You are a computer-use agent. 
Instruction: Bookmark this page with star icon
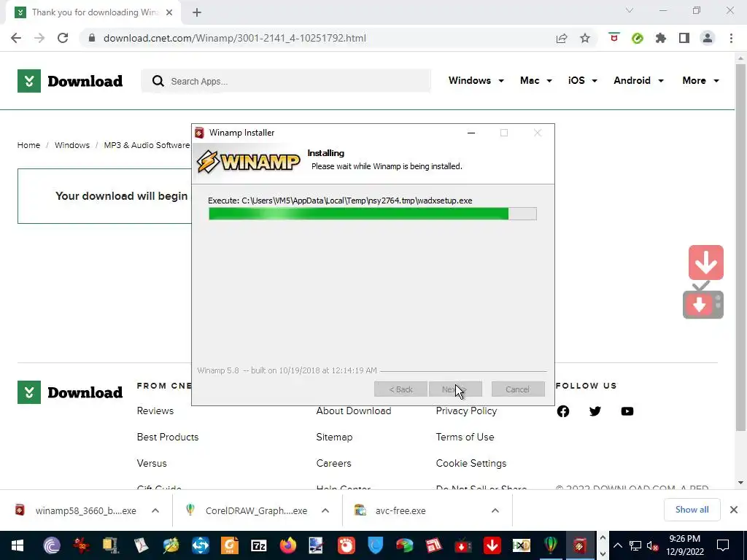pyautogui.click(x=585, y=38)
